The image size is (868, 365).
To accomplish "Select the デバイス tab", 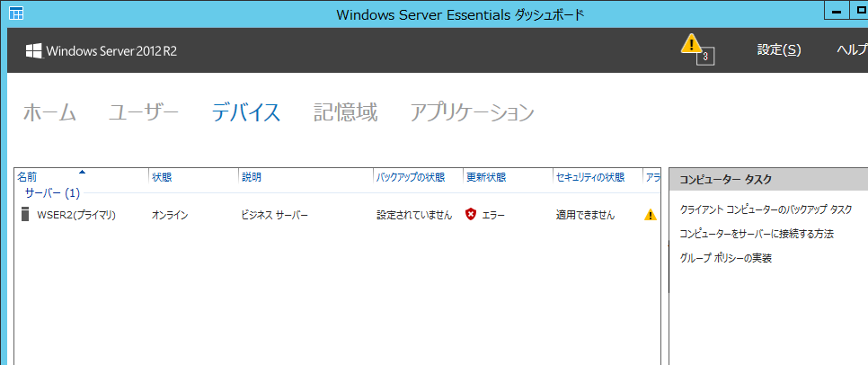I will click(x=246, y=112).
